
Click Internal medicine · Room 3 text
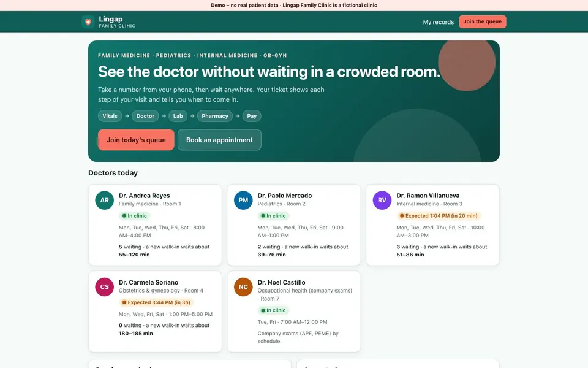point(429,204)
